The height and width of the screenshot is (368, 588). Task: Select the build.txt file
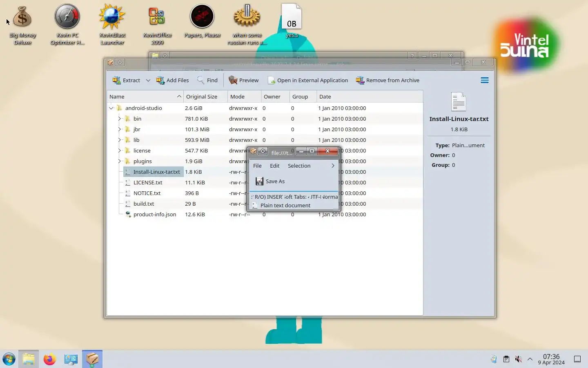(144, 204)
